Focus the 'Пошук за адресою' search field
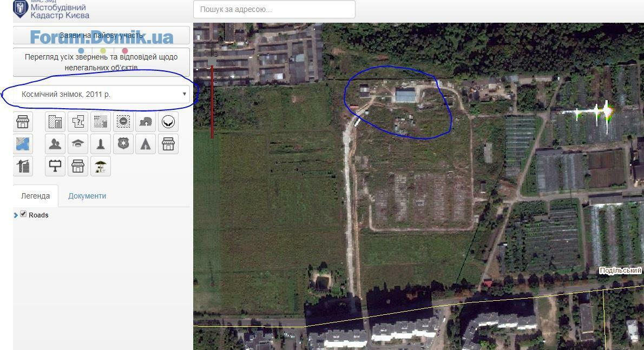This screenshot has height=350, width=644. pyautogui.click(x=274, y=9)
